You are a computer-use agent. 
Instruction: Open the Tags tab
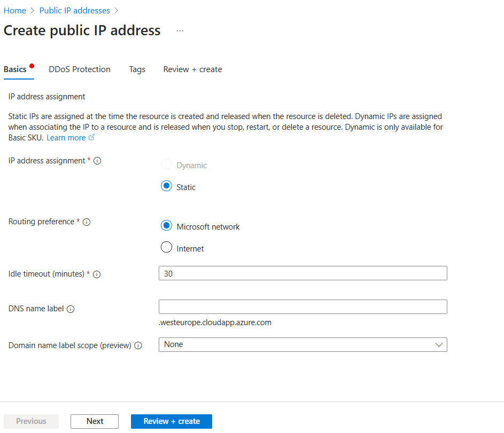[137, 69]
